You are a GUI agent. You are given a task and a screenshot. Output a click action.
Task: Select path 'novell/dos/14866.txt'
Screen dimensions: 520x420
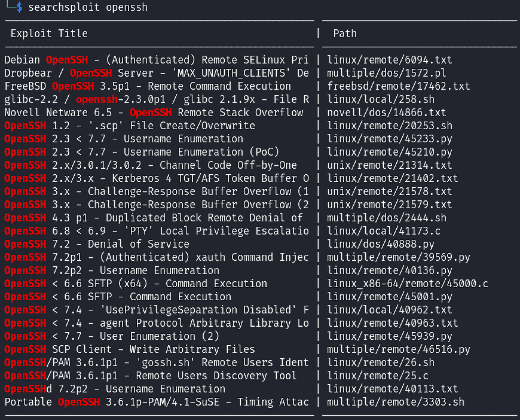click(x=386, y=112)
